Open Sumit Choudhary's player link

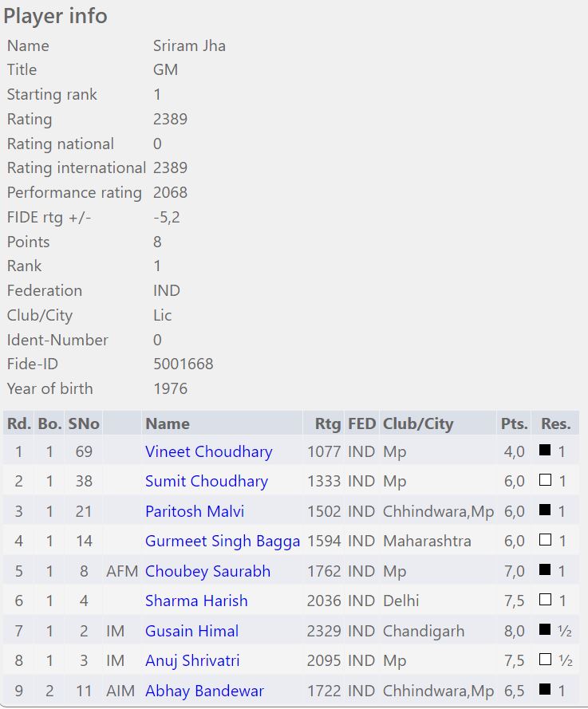click(x=206, y=481)
